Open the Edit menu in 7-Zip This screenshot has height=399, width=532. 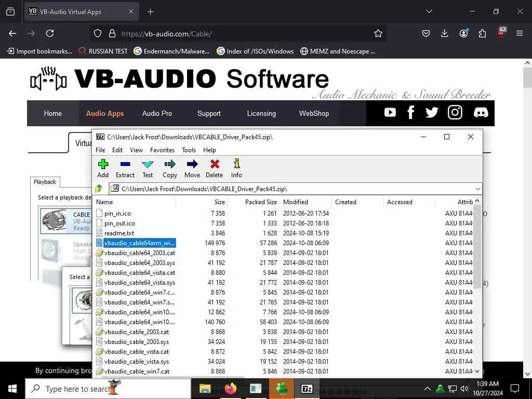(117, 150)
